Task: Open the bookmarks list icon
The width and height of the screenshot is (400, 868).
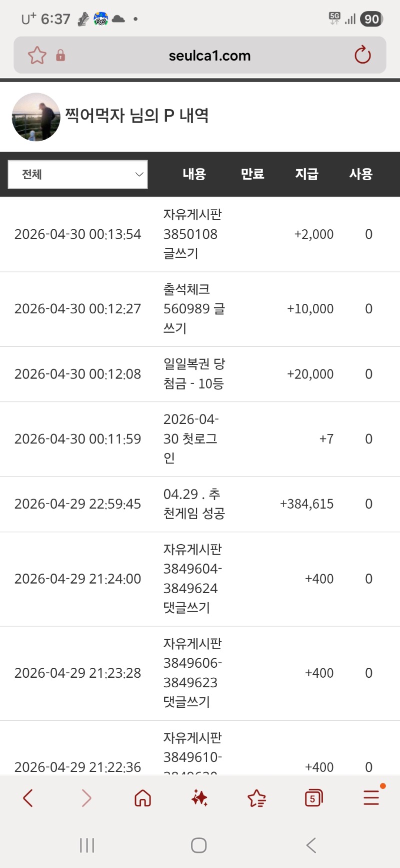Action: [x=256, y=798]
